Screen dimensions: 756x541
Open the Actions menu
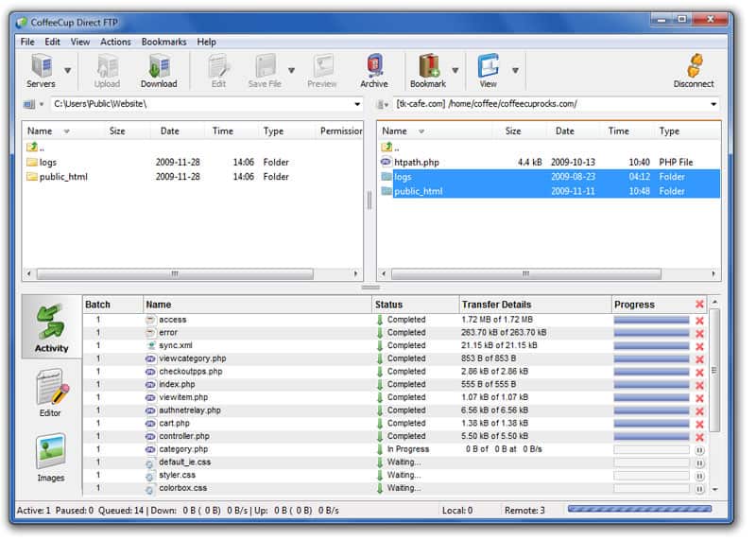point(115,42)
